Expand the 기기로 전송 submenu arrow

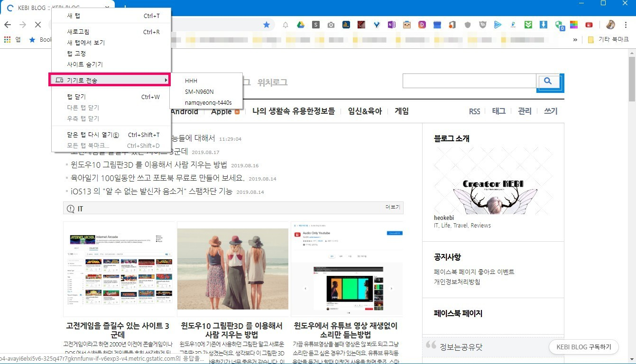[166, 80]
